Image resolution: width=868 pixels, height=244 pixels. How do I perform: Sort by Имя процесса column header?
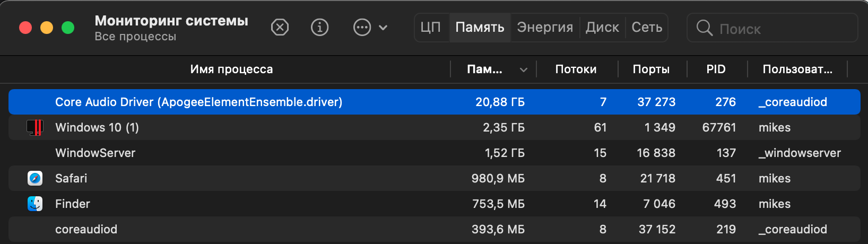point(231,69)
